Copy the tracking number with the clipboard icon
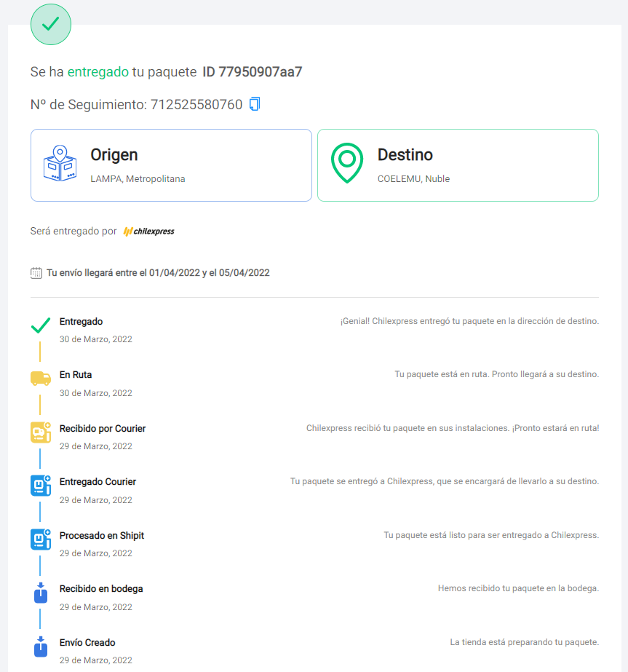Image resolution: width=628 pixels, height=672 pixels. click(255, 104)
